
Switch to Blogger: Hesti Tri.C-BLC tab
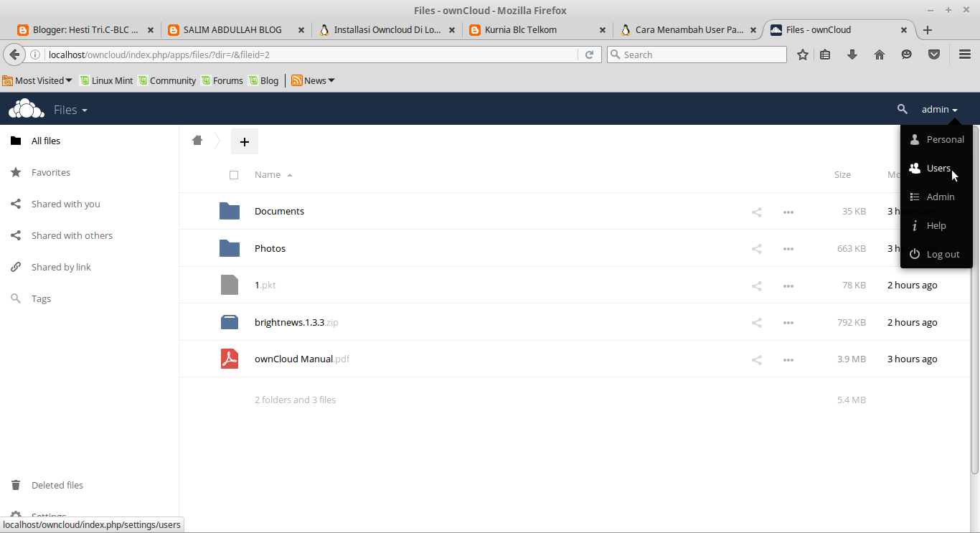(85, 30)
